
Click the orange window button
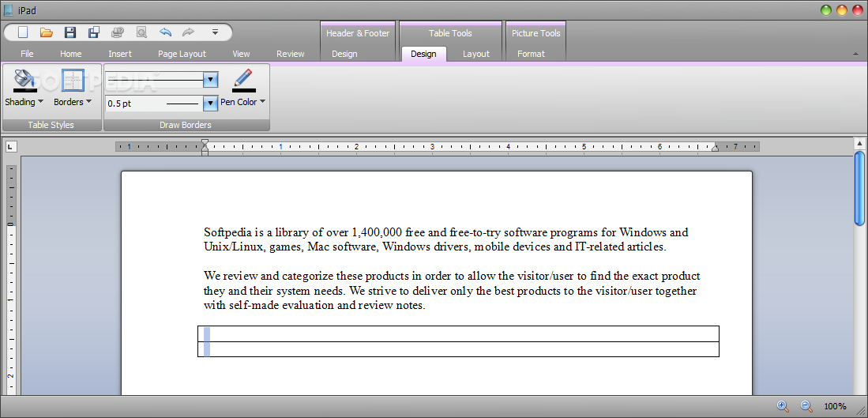[841, 10]
